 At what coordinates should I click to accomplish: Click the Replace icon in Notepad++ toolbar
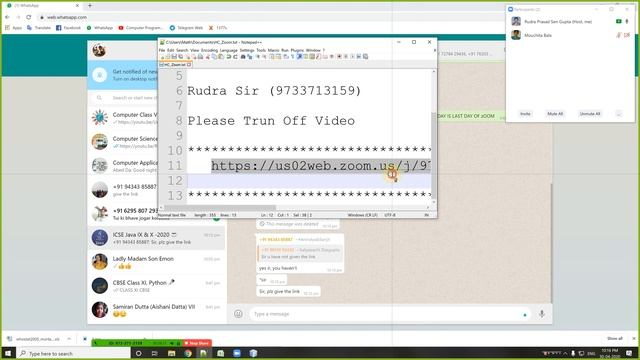point(250,57)
